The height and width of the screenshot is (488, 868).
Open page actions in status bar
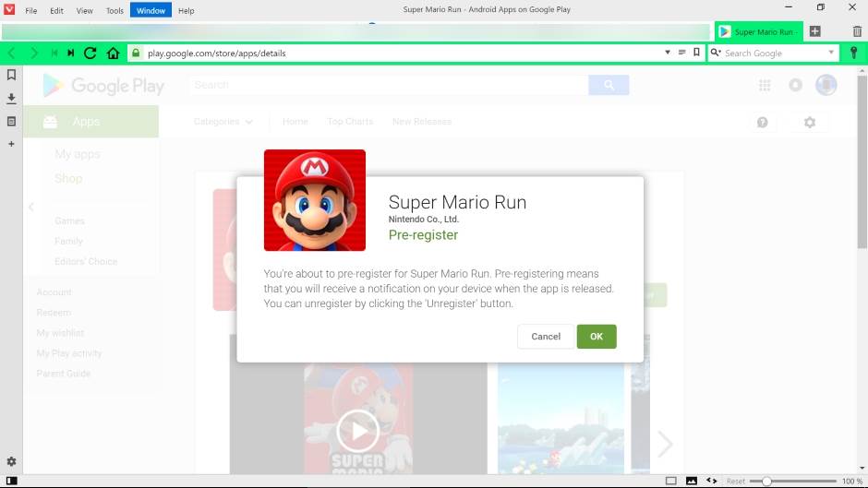point(711,481)
